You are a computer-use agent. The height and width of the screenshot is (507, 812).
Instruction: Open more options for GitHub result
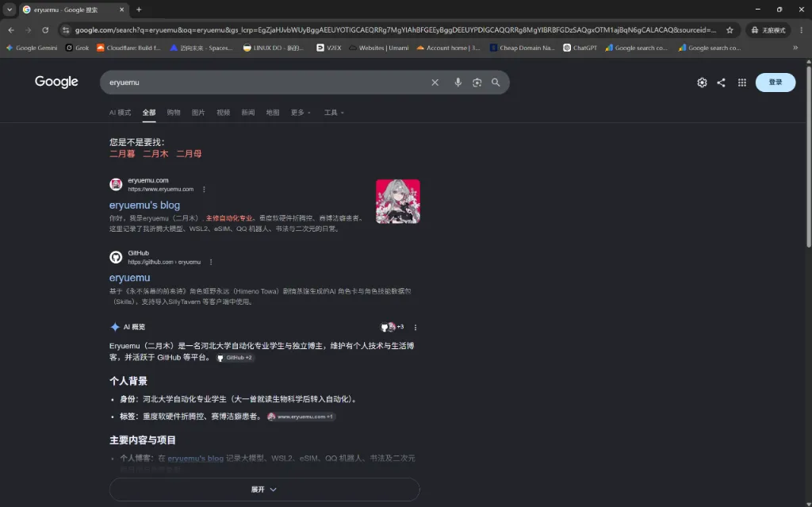point(211,262)
